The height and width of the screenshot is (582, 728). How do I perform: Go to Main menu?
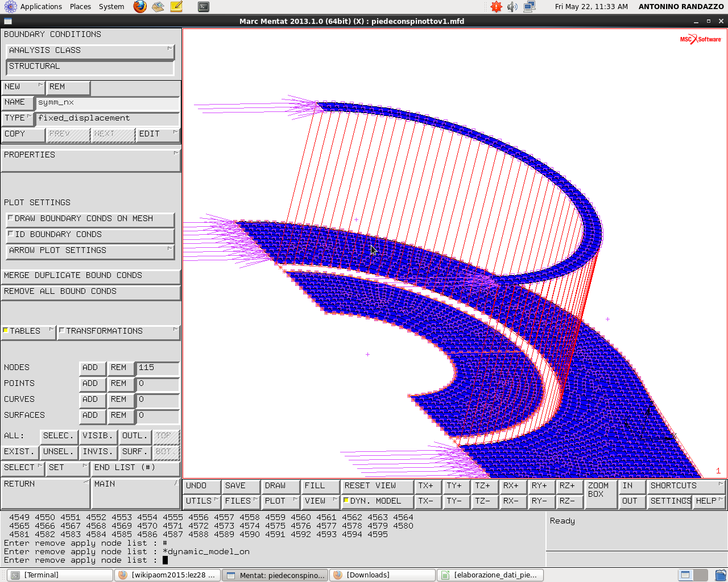[x=136, y=493]
